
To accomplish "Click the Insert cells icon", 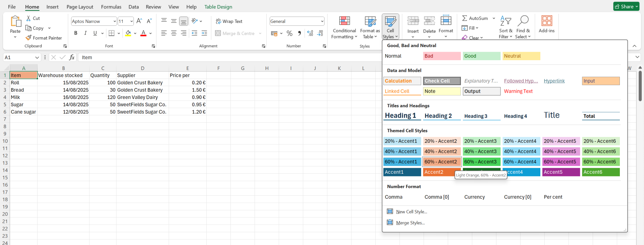I will [x=413, y=21].
